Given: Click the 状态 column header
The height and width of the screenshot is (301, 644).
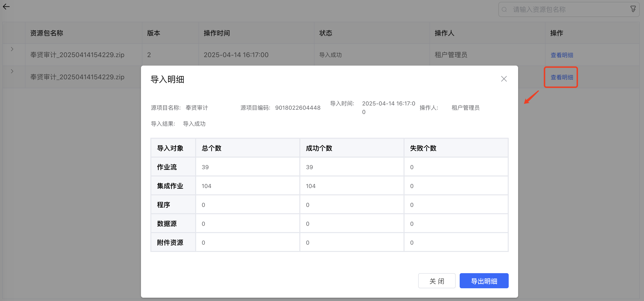Looking at the screenshot, I should [326, 33].
